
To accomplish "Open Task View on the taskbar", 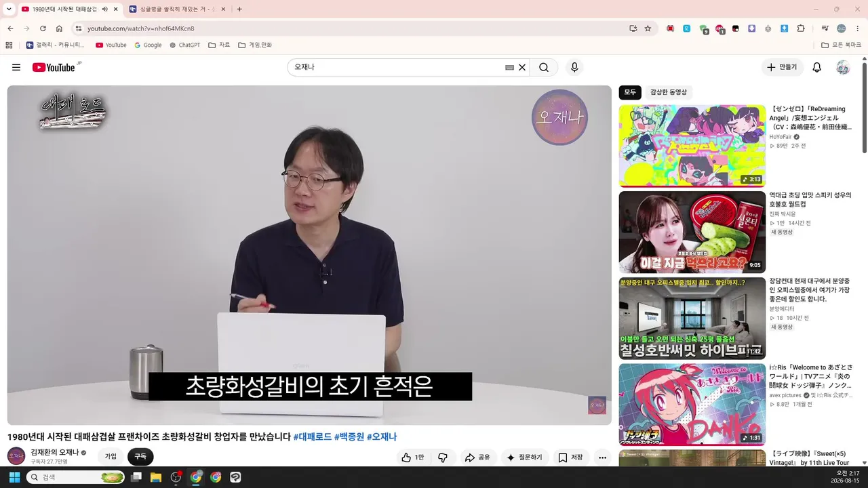I will 136,477.
